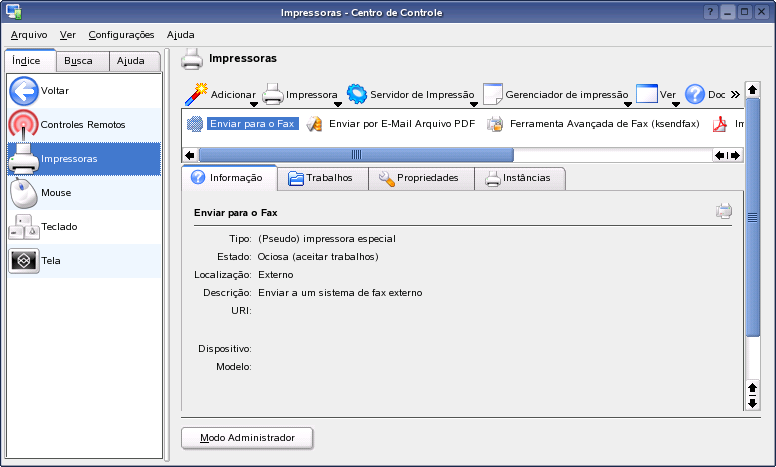Switch to the Busca tab
The width and height of the screenshot is (776, 467).
82,61
